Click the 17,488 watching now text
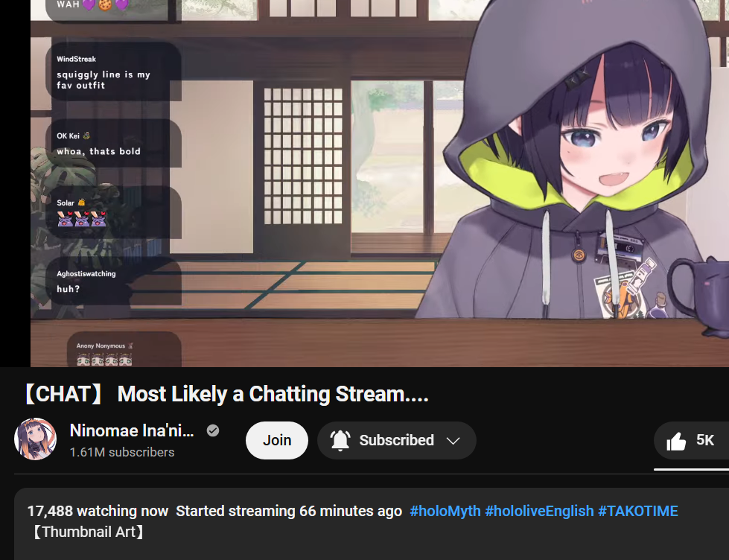 (98, 511)
